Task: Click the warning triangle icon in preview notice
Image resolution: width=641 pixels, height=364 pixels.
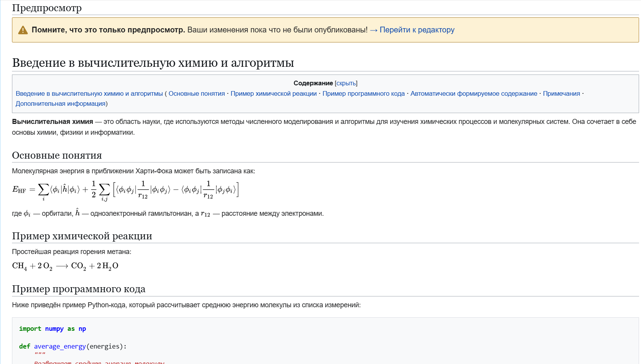Action: (x=23, y=30)
